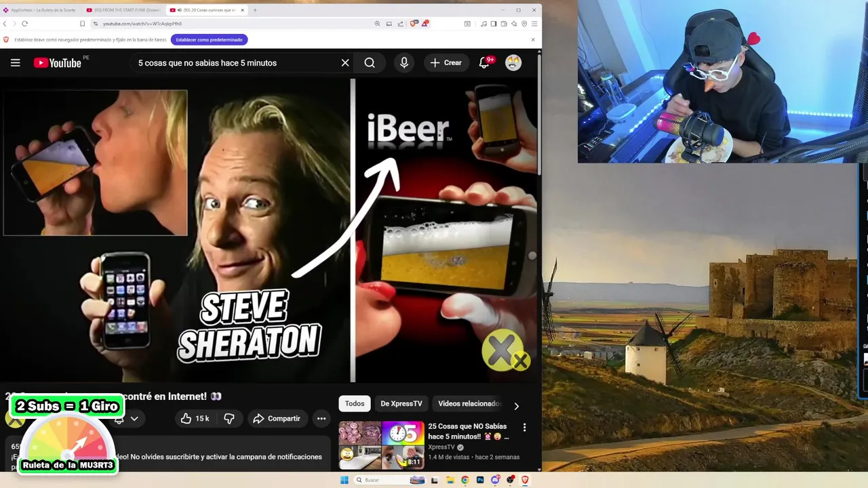Start voice search with the microphone icon
This screenshot has width=868, height=488.
404,63
